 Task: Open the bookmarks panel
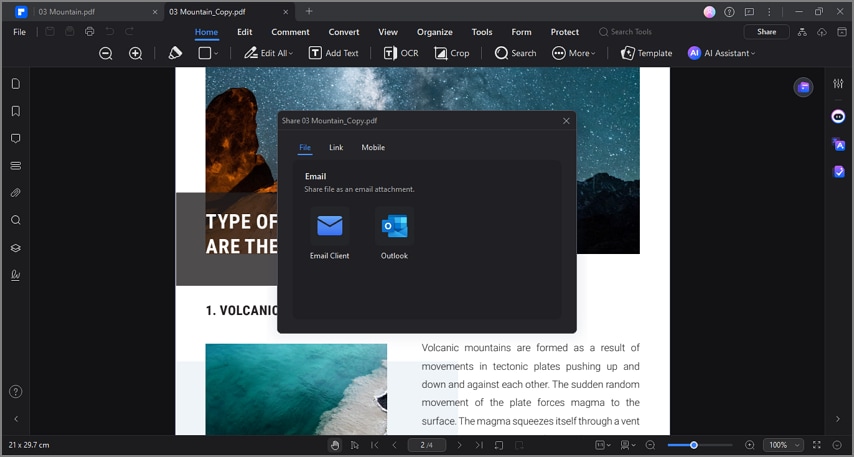tap(16, 111)
